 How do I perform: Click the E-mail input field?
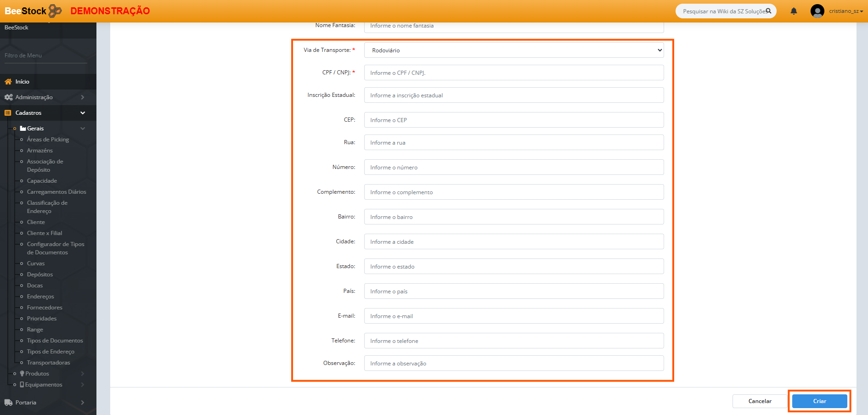(x=513, y=316)
